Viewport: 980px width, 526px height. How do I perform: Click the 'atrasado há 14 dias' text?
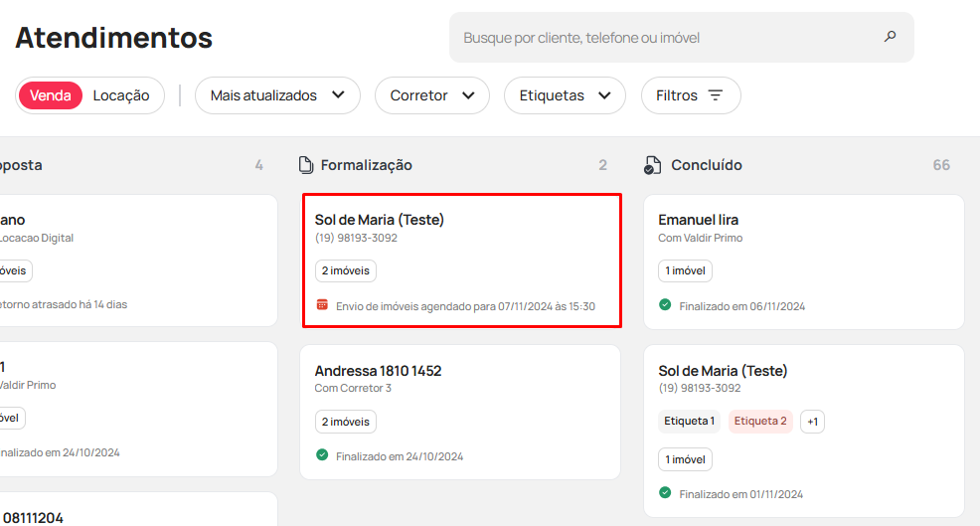[x=79, y=304]
